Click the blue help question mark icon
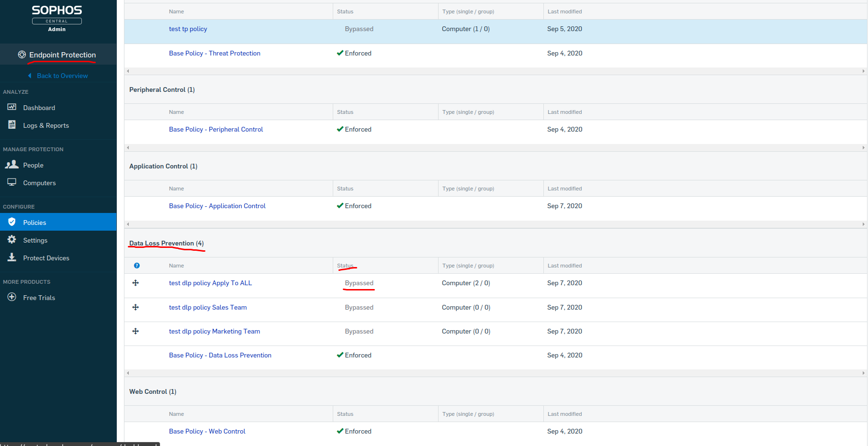 pyautogui.click(x=137, y=266)
